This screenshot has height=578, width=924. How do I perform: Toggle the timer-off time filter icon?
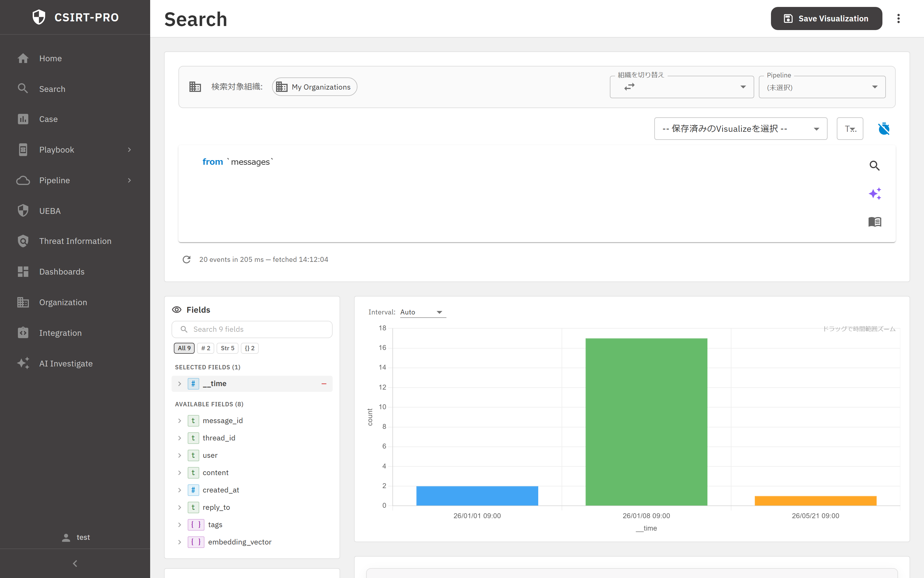point(884,128)
